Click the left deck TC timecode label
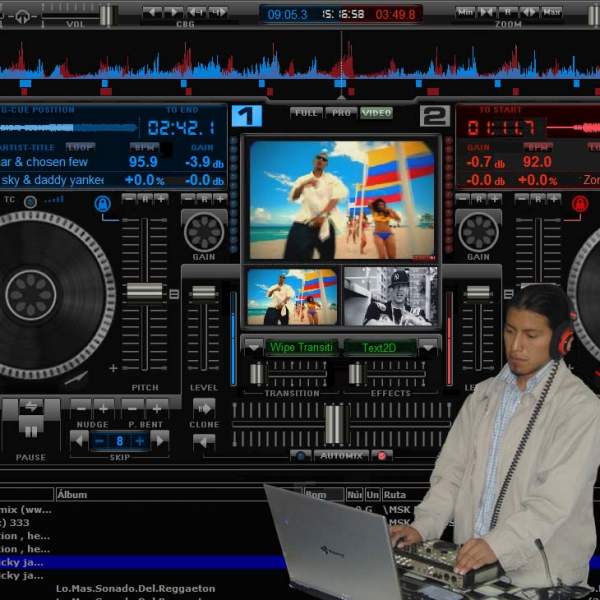The height and width of the screenshot is (600, 600). pyautogui.click(x=10, y=199)
